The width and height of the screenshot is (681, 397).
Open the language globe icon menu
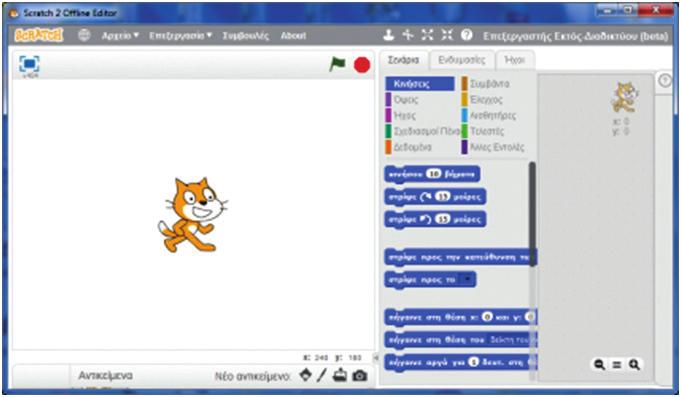pos(84,35)
